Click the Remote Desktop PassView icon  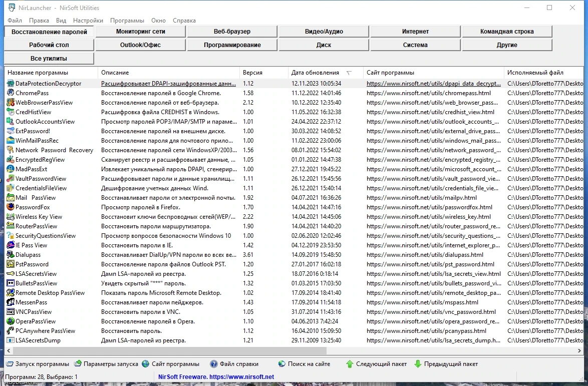click(x=11, y=293)
